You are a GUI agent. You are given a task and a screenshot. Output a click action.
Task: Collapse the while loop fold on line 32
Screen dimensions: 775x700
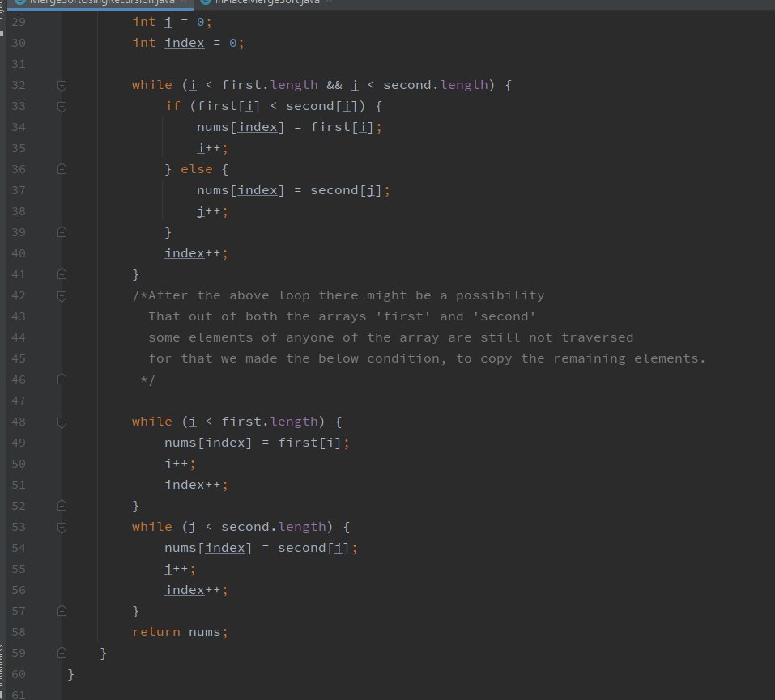tap(62, 86)
